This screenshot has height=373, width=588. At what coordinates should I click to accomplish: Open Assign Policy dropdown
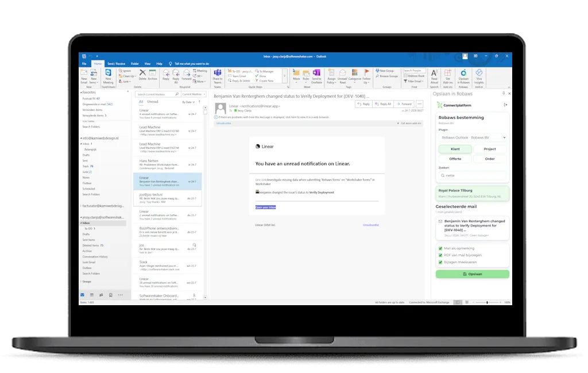[x=331, y=76]
